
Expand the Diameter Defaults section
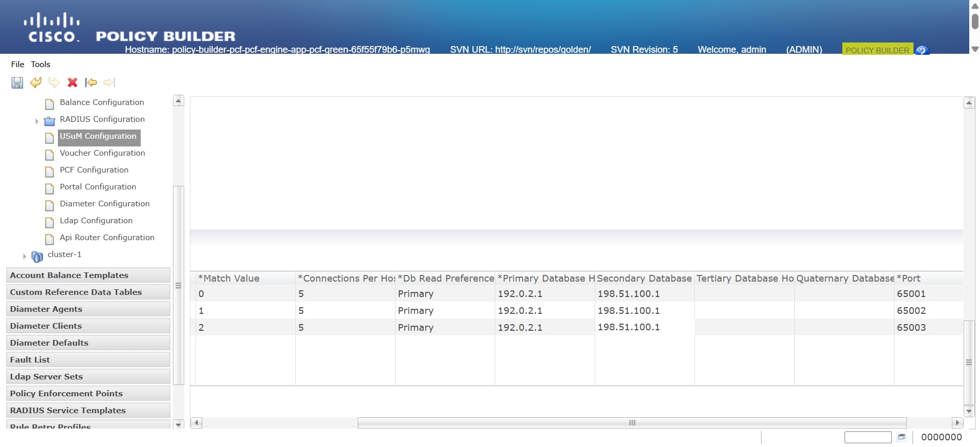pos(88,343)
